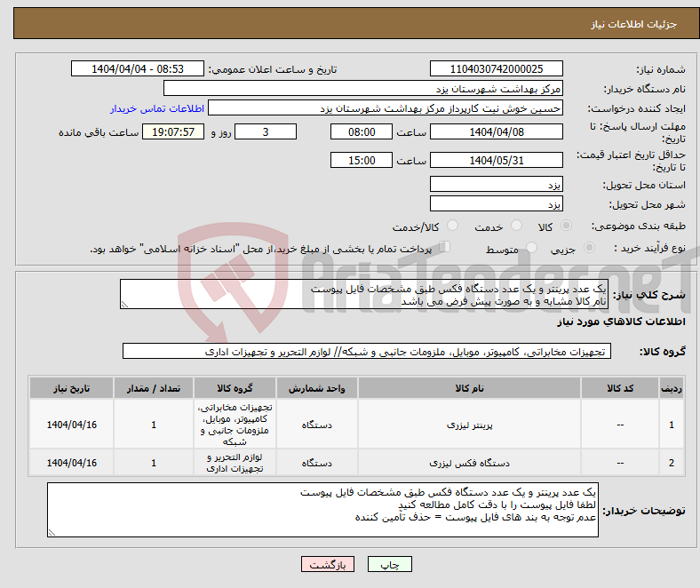This screenshot has width=700, height=588.
Task: Click the گروه کالا table column header
Action: pos(235,388)
